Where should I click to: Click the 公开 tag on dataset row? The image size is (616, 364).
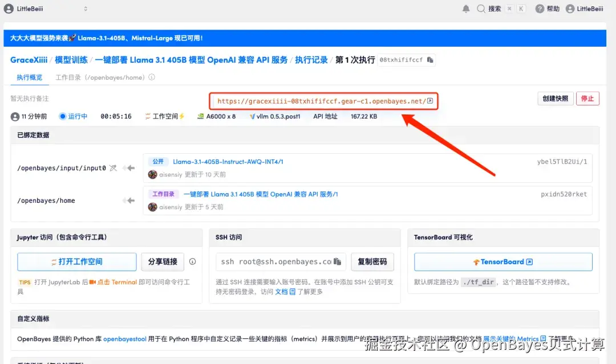[158, 162]
